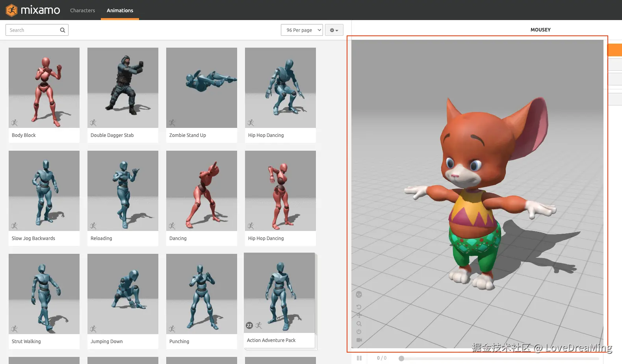Screen dimensions: 622x364
Task: Select the Slow Jog Backwards thumbnail
Action: pyautogui.click(x=44, y=191)
